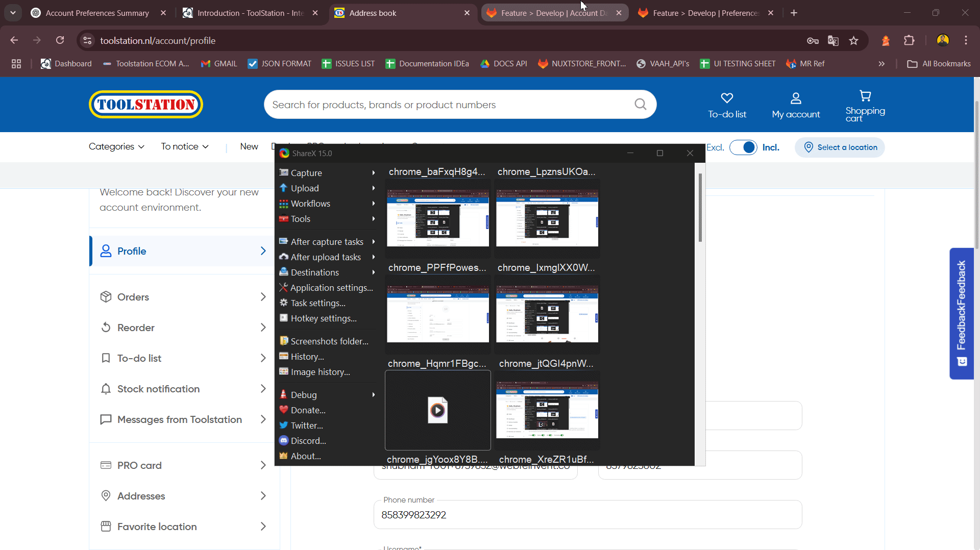980x550 pixels.
Task: Click the Phone number input field
Action: point(587,515)
